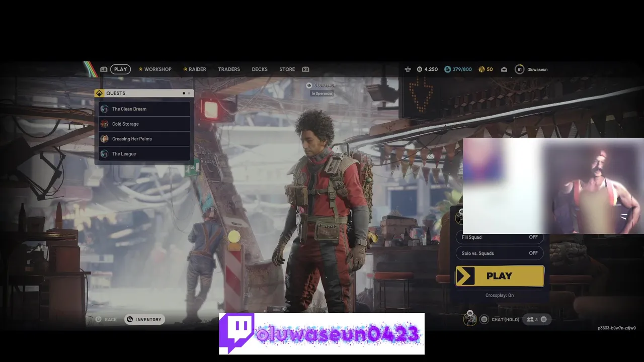Viewport: 644px width, 362px height.
Task: Click the notification dot beside WORKSHOP
Action: point(141,69)
